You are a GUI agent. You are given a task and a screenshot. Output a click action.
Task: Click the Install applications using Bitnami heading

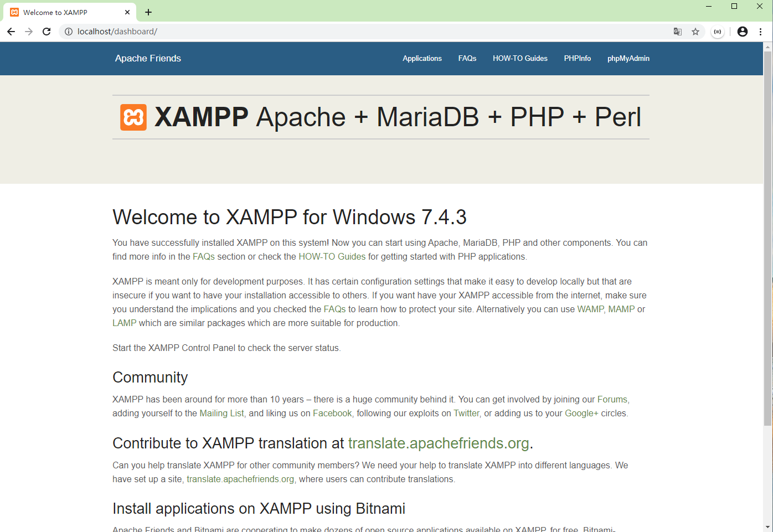(x=259, y=509)
